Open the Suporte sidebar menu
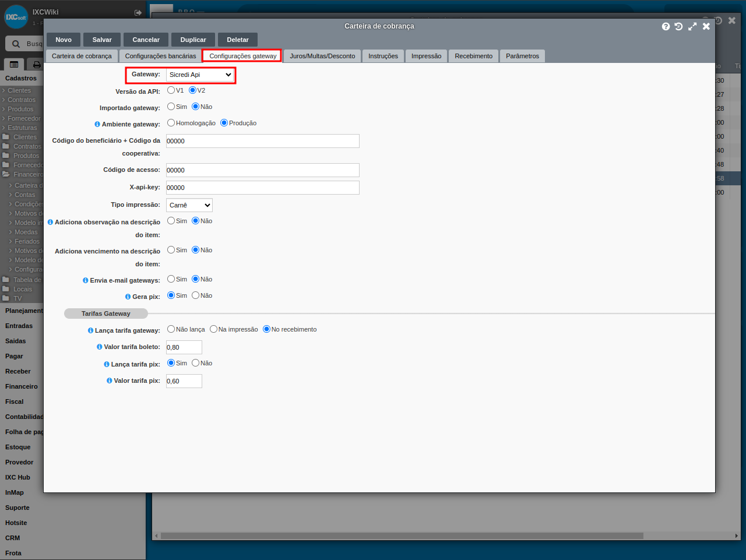Viewport: 746px width, 560px height. (17, 508)
